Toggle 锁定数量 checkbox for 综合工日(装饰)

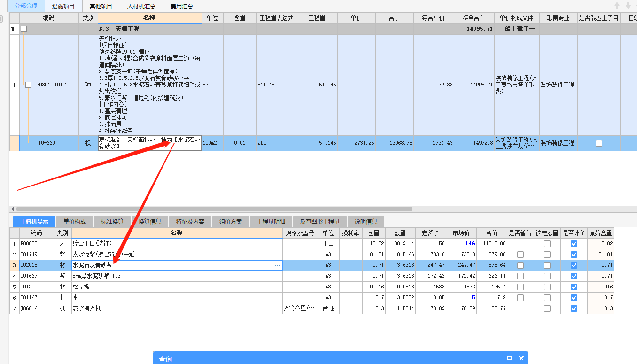pos(547,244)
